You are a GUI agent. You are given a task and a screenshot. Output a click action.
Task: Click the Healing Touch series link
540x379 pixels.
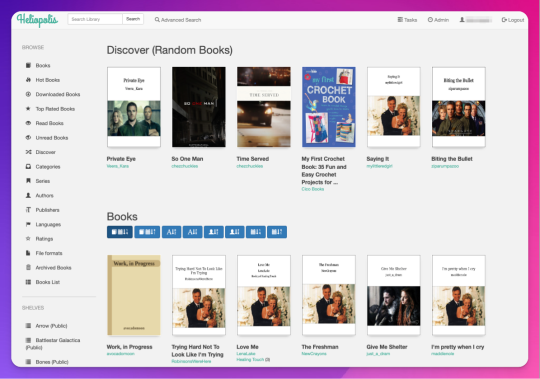pyautogui.click(x=250, y=360)
